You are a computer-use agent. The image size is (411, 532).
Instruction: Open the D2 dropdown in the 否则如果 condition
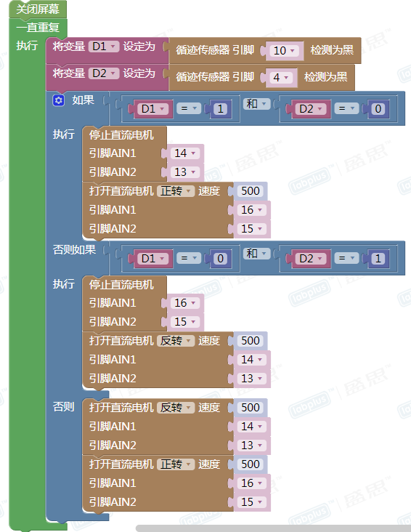[312, 259]
